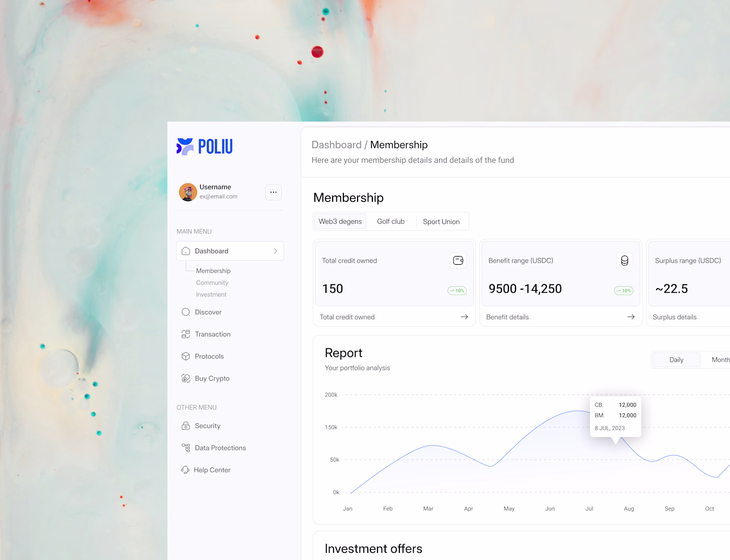The height and width of the screenshot is (560, 730).
Task: Select the Monthly report toggle
Action: [720, 360]
